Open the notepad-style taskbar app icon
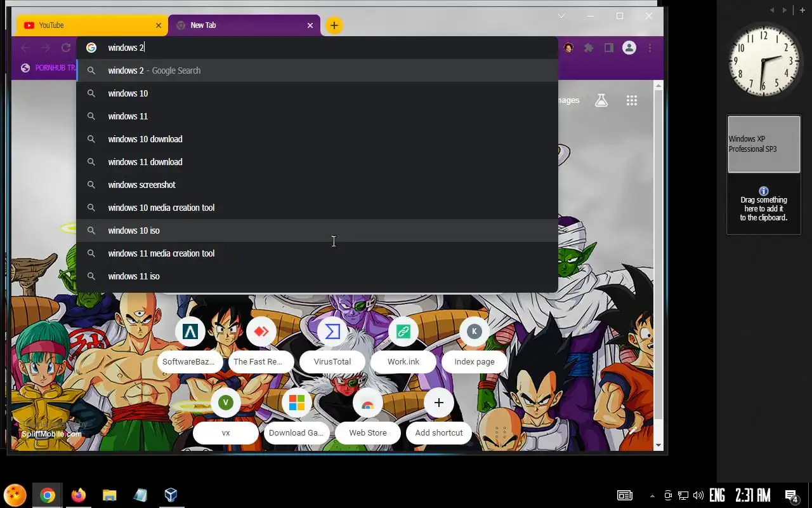The height and width of the screenshot is (508, 812). point(140,495)
